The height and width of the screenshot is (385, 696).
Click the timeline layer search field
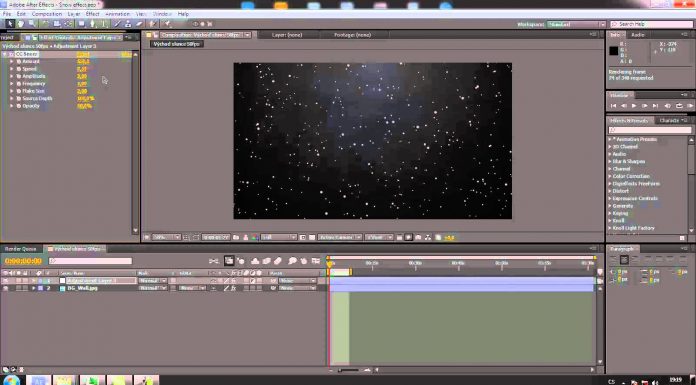pos(91,261)
